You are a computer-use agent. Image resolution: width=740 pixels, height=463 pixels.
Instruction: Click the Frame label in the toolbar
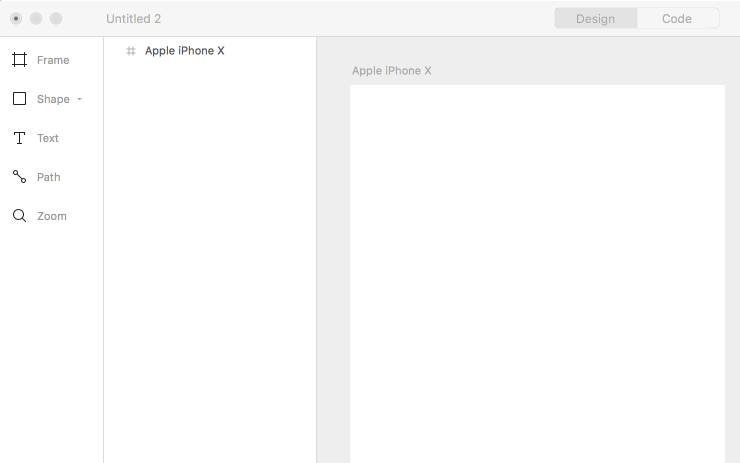[x=53, y=60]
